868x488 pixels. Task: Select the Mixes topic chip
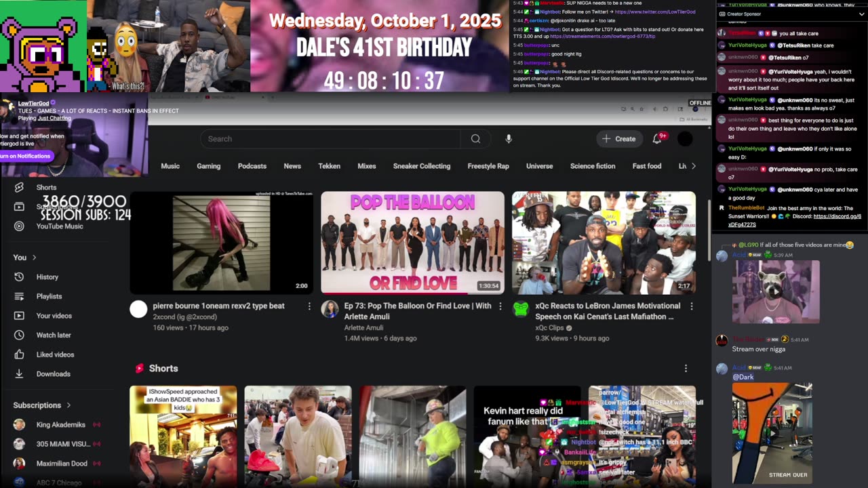[x=367, y=166]
